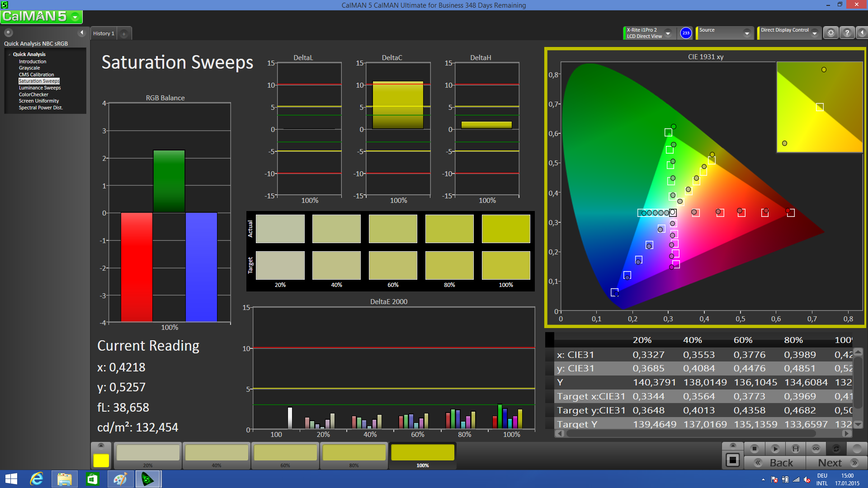Click the stop measurement button
The width and height of the screenshot is (868, 488).
(754, 449)
